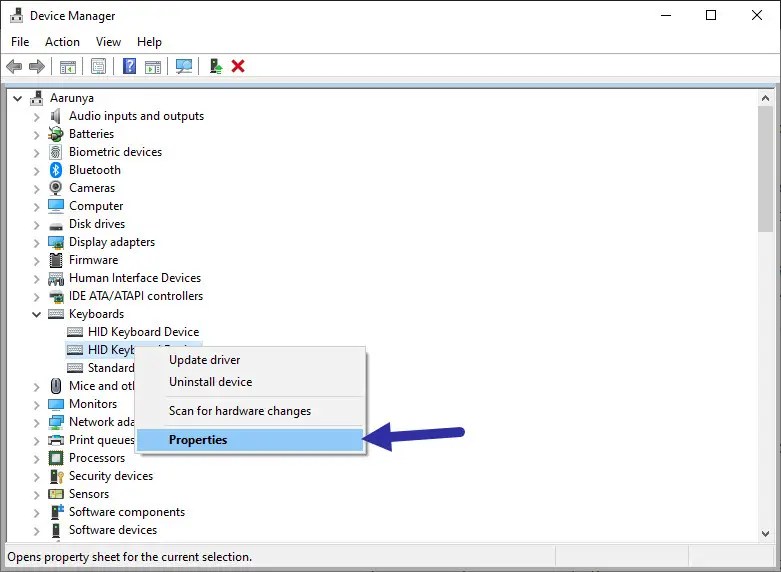Click the Properties toolbar icon
Screen dimensions: 781x572
[99, 66]
